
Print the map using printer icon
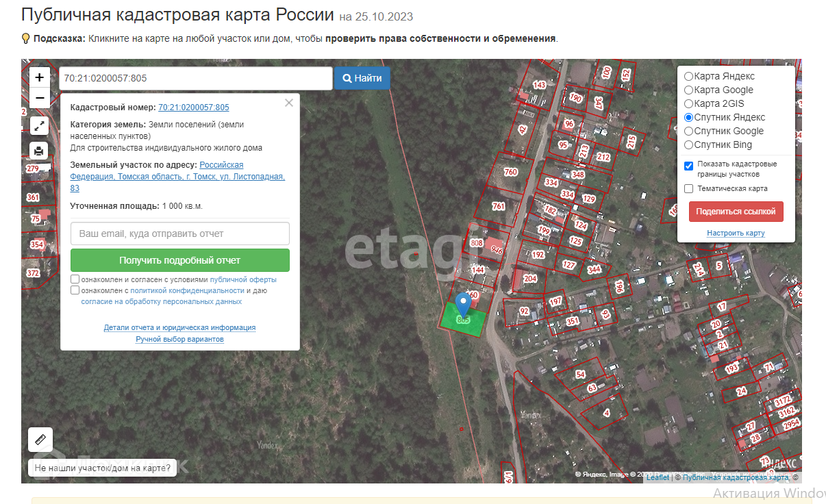pos(40,151)
